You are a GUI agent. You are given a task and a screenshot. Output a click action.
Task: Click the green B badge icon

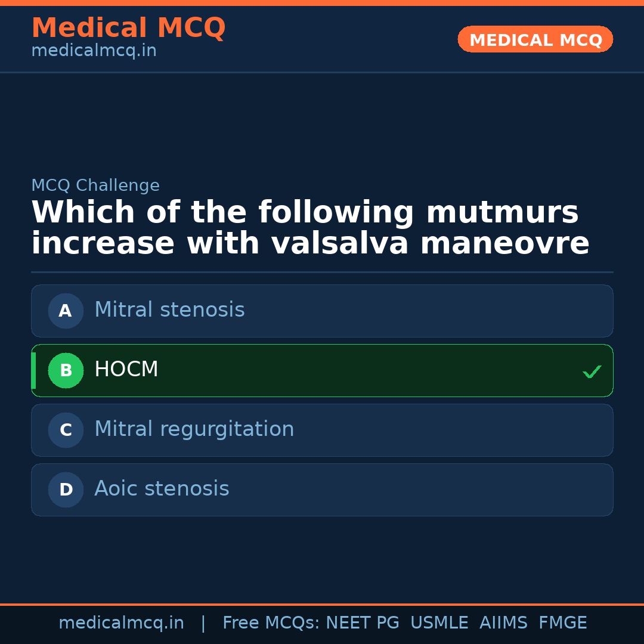click(66, 370)
